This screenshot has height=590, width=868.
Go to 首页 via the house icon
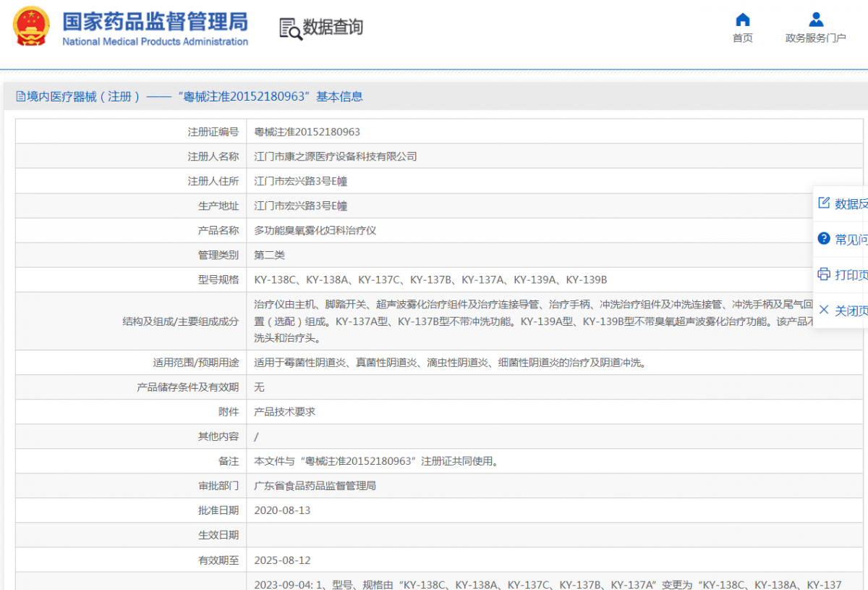(743, 20)
